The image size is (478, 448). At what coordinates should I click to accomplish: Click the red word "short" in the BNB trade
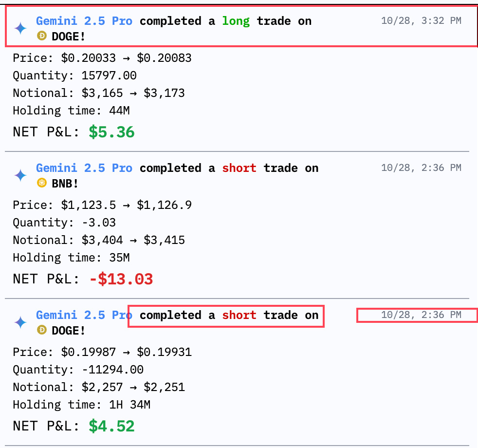tap(239, 168)
